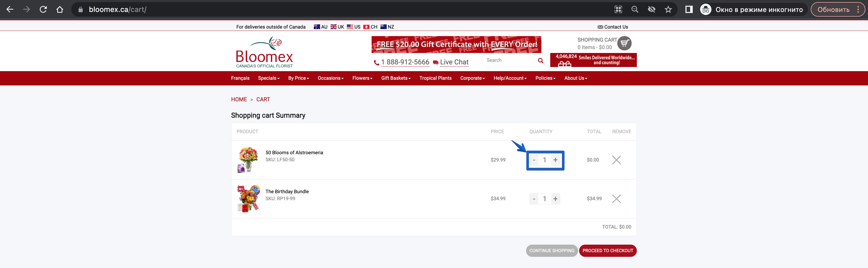The width and height of the screenshot is (868, 268).
Task: Go back using the browser back arrow
Action: coord(10,9)
